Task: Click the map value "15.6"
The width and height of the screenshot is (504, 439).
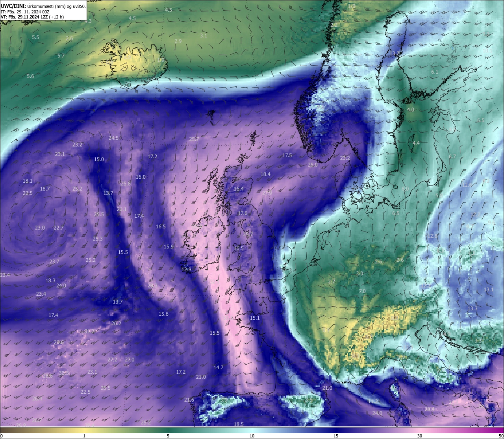Action: click(163, 314)
